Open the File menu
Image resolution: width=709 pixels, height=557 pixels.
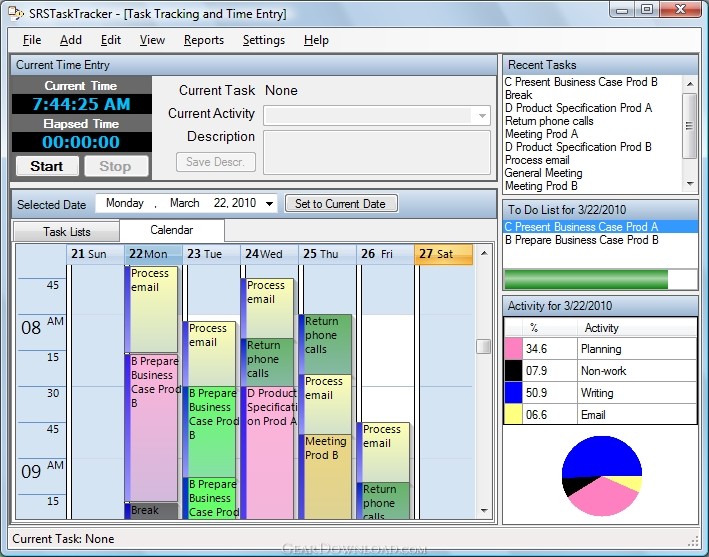pyautogui.click(x=32, y=40)
